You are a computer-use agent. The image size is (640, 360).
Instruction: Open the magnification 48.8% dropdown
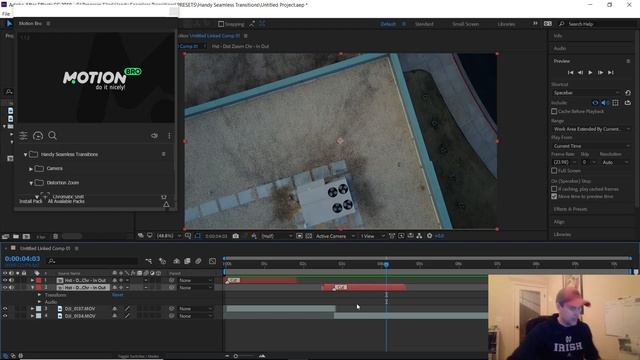click(169, 236)
